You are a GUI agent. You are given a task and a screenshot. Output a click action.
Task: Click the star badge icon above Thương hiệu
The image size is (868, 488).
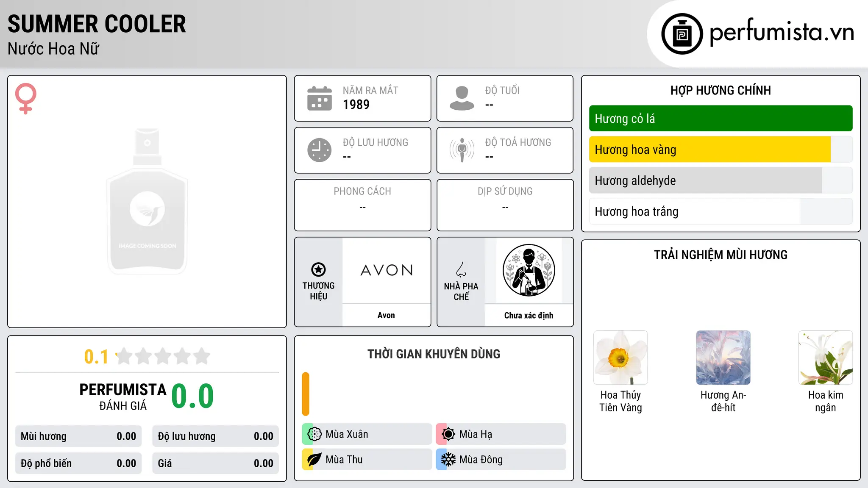(x=318, y=269)
